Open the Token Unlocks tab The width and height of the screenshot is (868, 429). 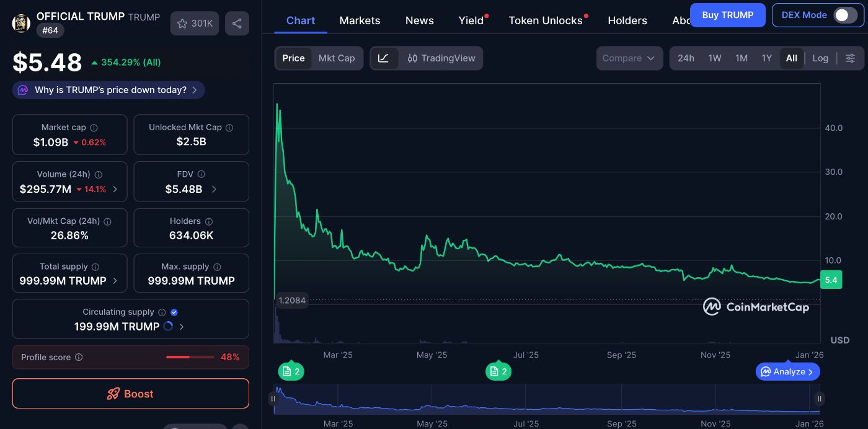point(546,20)
